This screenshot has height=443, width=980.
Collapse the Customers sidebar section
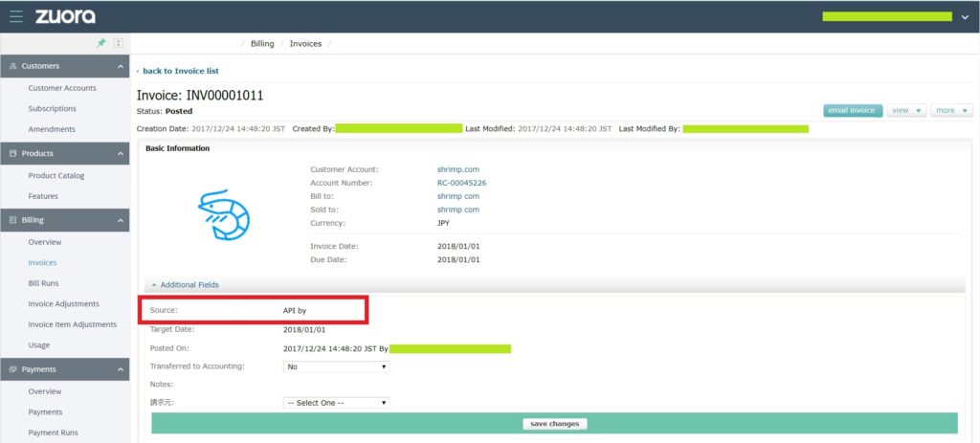pyautogui.click(x=120, y=66)
